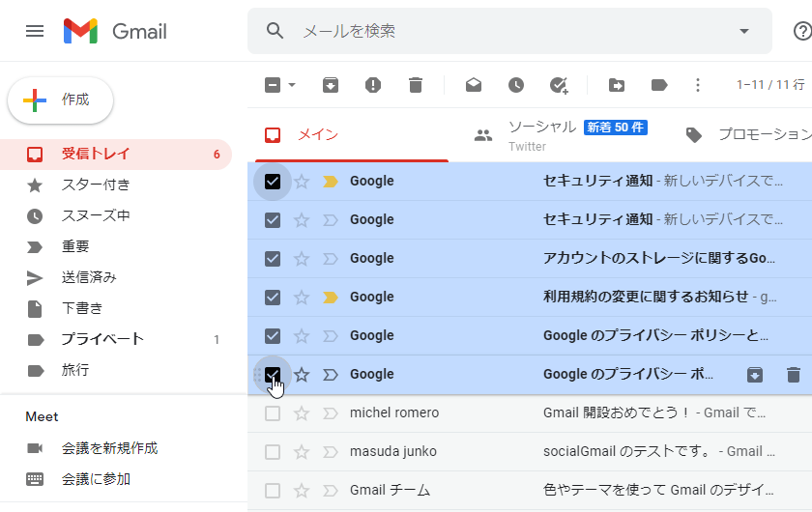Image resolution: width=812 pixels, height=512 pixels.
Task: Open the 旅行 label
Action: [116, 370]
